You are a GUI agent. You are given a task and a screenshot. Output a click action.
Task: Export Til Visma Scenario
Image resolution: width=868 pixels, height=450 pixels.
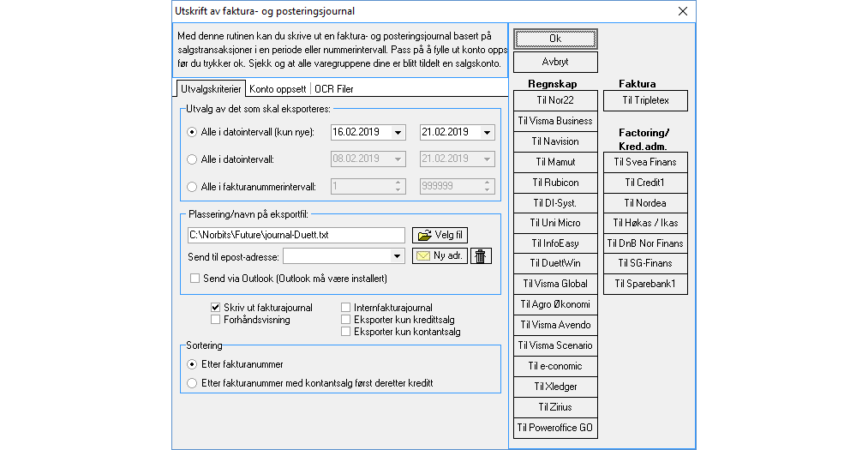coord(555,345)
